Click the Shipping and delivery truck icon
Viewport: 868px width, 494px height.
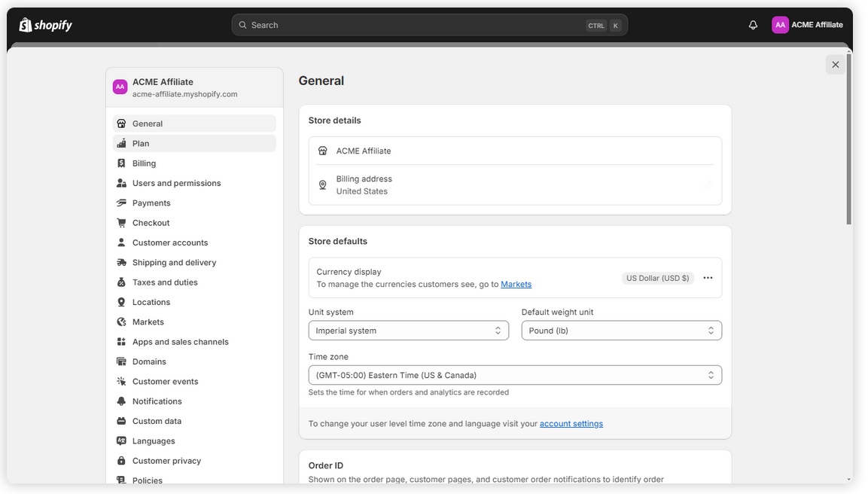pyautogui.click(x=121, y=263)
